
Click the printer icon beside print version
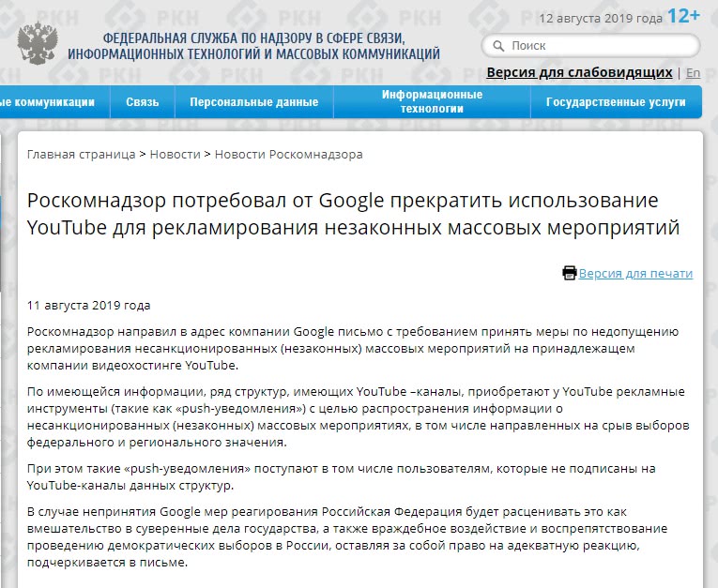coord(569,273)
